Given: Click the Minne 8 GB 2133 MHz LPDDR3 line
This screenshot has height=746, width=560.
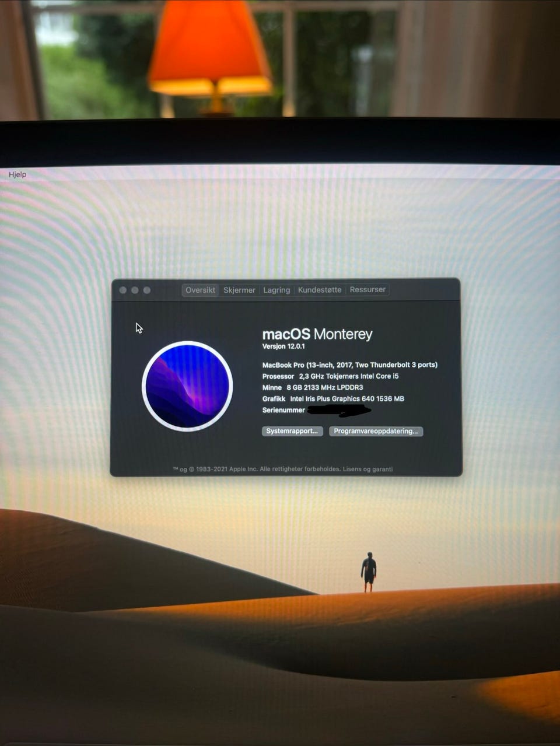Looking at the screenshot, I should pyautogui.click(x=313, y=387).
